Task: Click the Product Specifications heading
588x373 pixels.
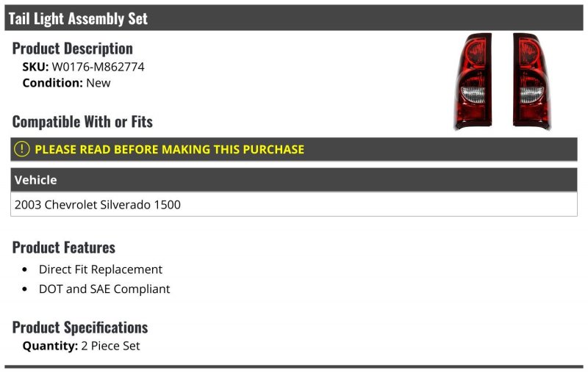Action: (80, 327)
